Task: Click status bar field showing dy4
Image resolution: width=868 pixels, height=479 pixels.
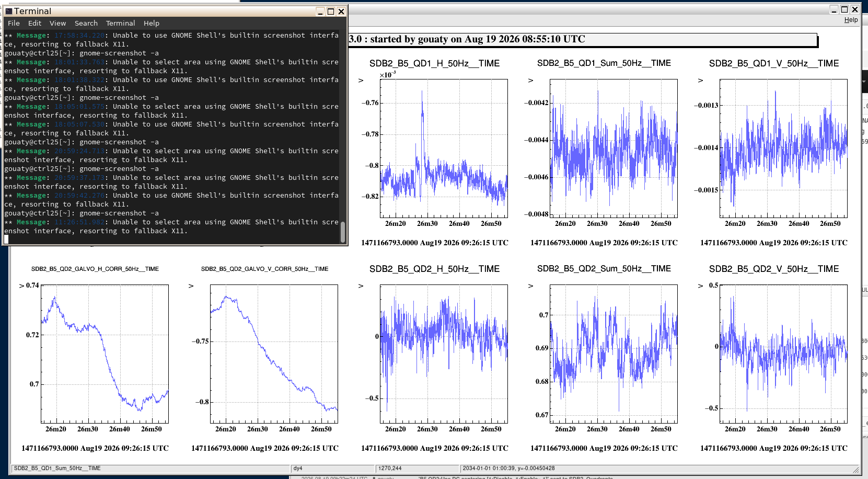Action: pos(333,469)
